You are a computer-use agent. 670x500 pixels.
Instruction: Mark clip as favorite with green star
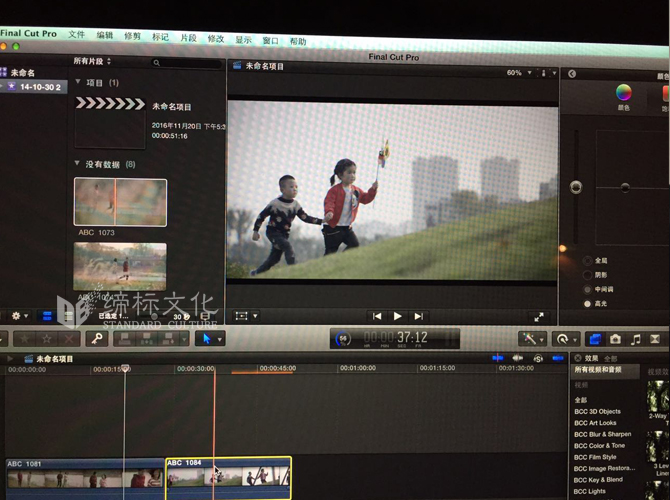[x=24, y=339]
